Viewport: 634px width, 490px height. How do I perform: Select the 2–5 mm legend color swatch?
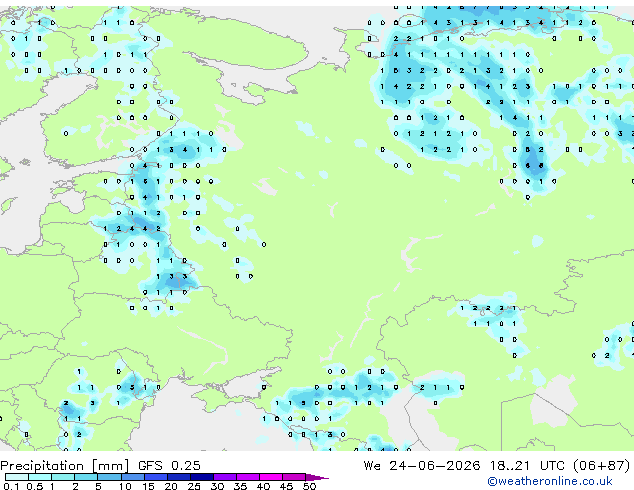[86, 477]
